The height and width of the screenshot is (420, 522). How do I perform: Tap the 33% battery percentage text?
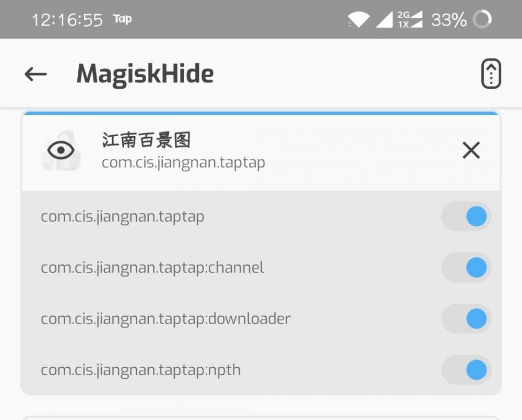pyautogui.click(x=448, y=20)
